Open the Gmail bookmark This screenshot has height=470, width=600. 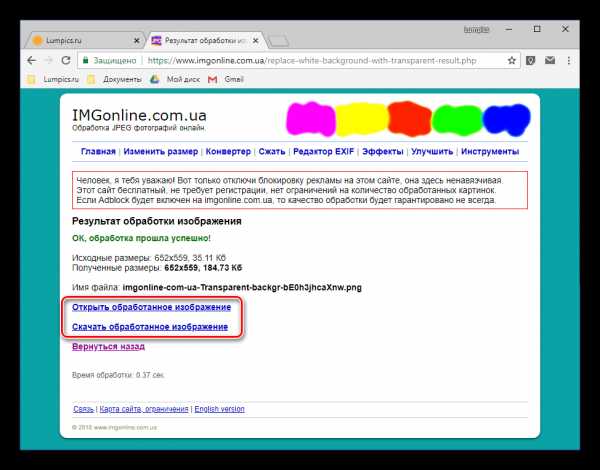[233, 78]
